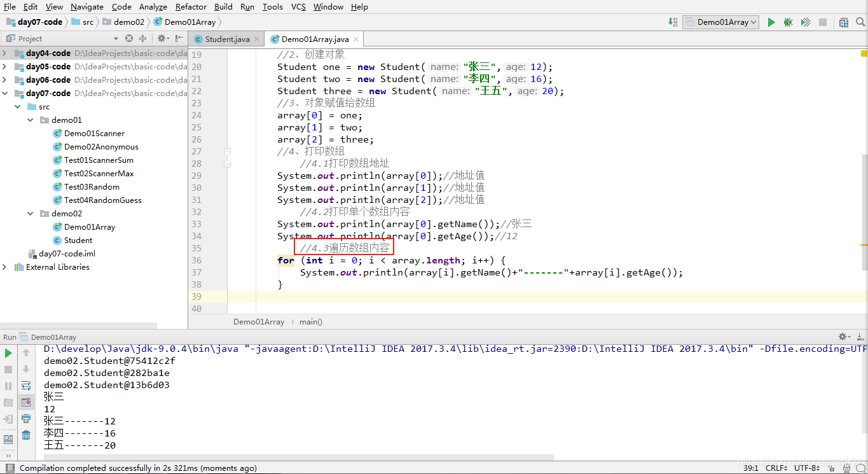Open Run panel settings gear icon

[x=844, y=337]
